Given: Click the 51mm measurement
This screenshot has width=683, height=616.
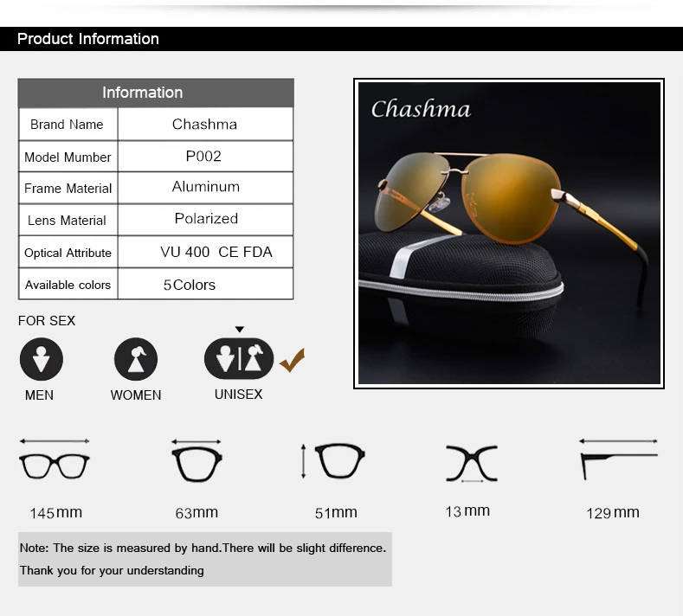Looking at the screenshot, I should (336, 513).
